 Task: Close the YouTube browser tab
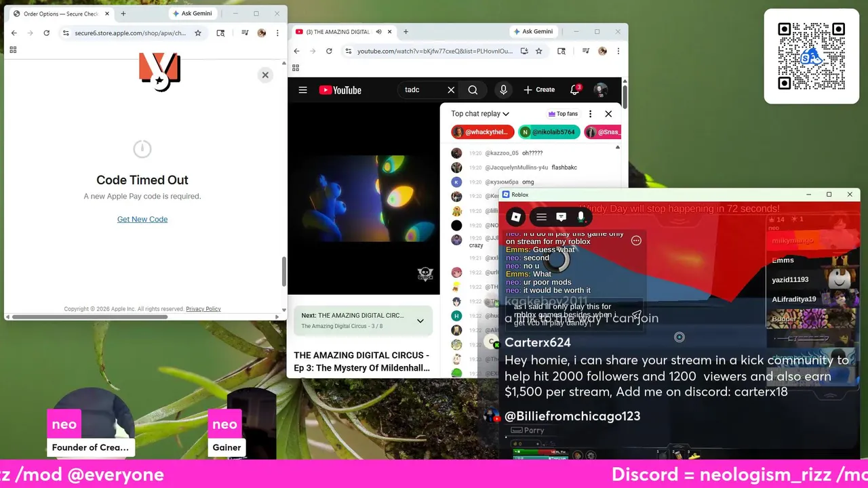click(389, 32)
